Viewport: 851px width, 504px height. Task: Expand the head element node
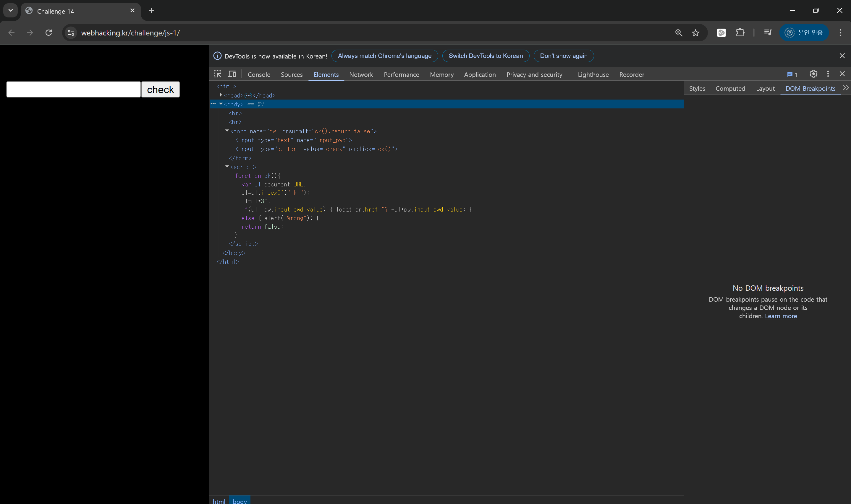pyautogui.click(x=221, y=95)
